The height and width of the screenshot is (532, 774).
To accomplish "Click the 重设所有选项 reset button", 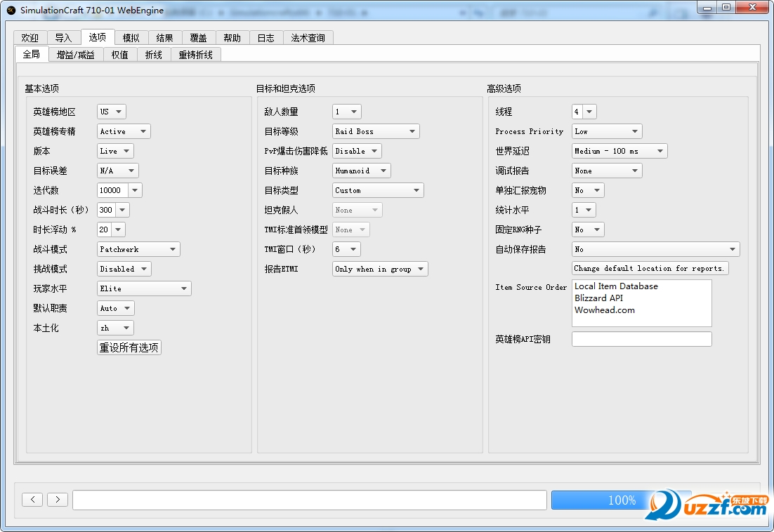I will (129, 347).
